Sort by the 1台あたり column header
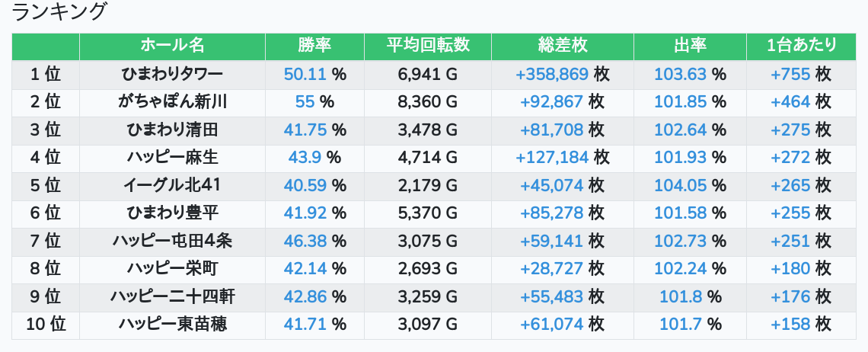868x352 pixels. pos(801,46)
